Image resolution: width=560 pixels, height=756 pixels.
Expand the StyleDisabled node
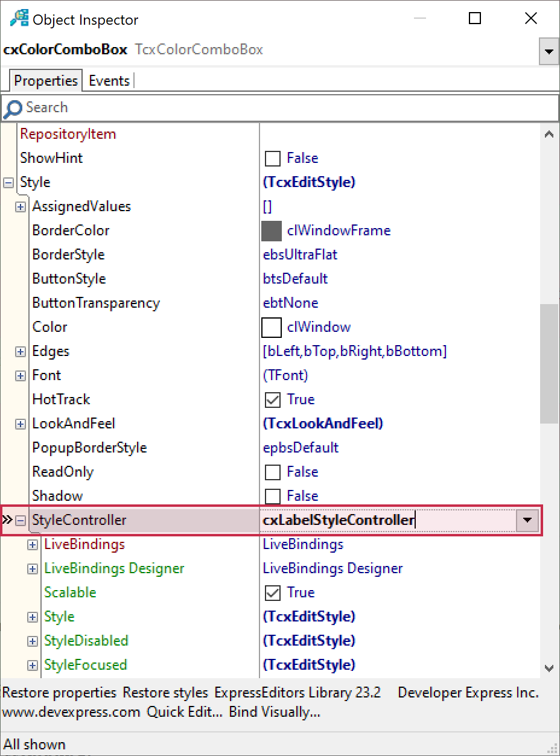(33, 641)
